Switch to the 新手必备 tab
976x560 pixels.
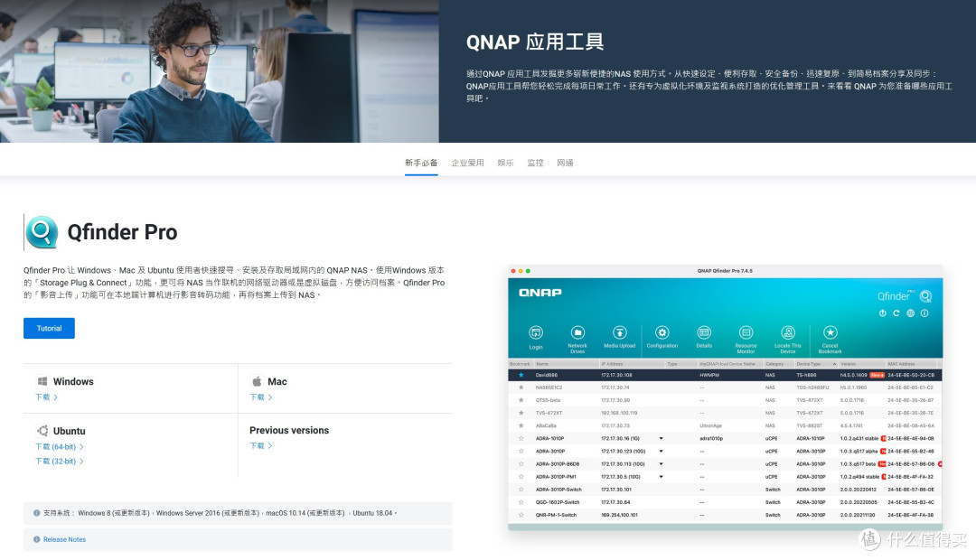(421, 163)
